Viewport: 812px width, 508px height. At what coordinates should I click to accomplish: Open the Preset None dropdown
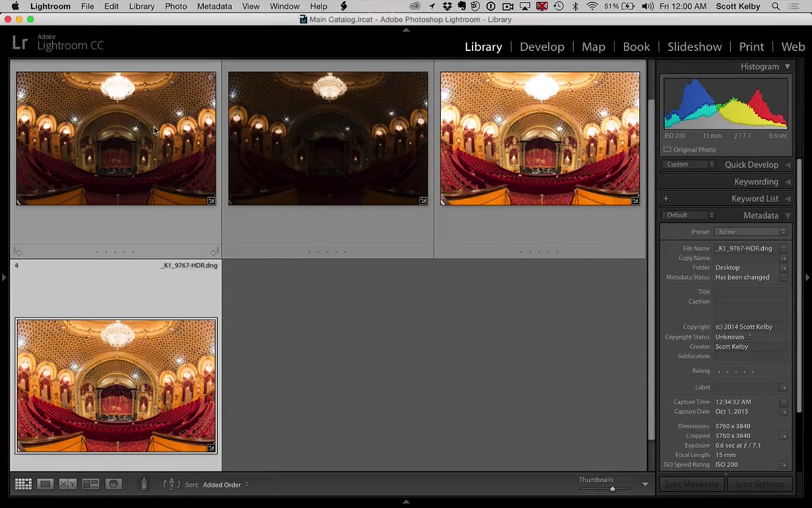750,232
